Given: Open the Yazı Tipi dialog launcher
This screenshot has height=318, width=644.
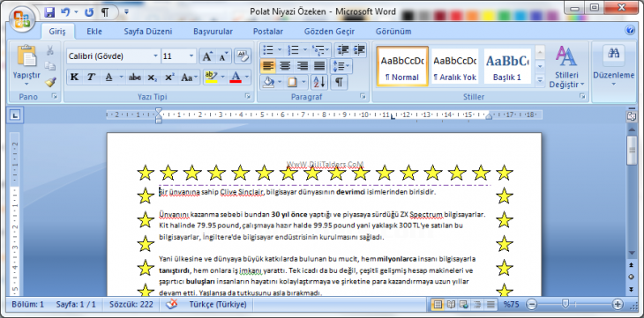Looking at the screenshot, I should click(248, 96).
